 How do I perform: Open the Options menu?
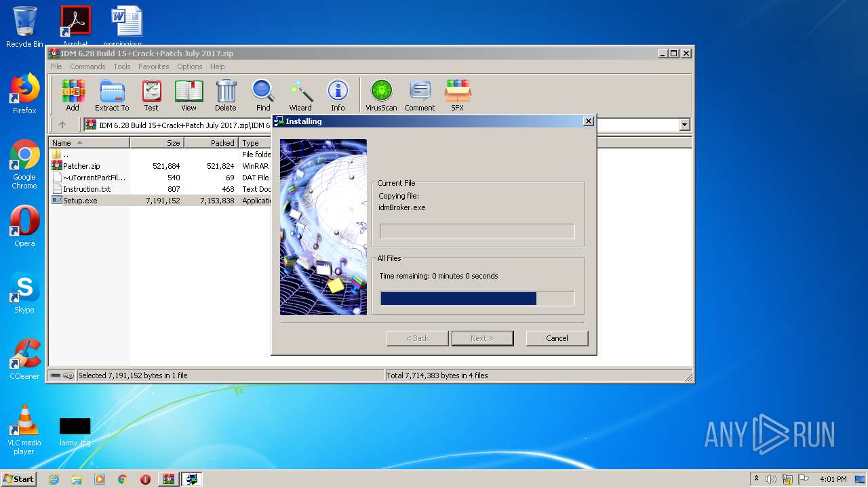[x=190, y=66]
